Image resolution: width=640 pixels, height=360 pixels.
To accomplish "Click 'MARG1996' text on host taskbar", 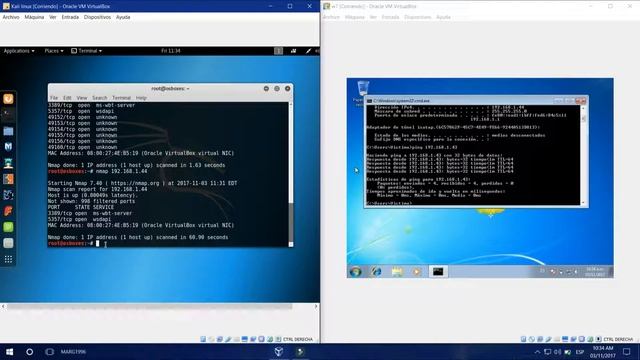I will pos(73,352).
